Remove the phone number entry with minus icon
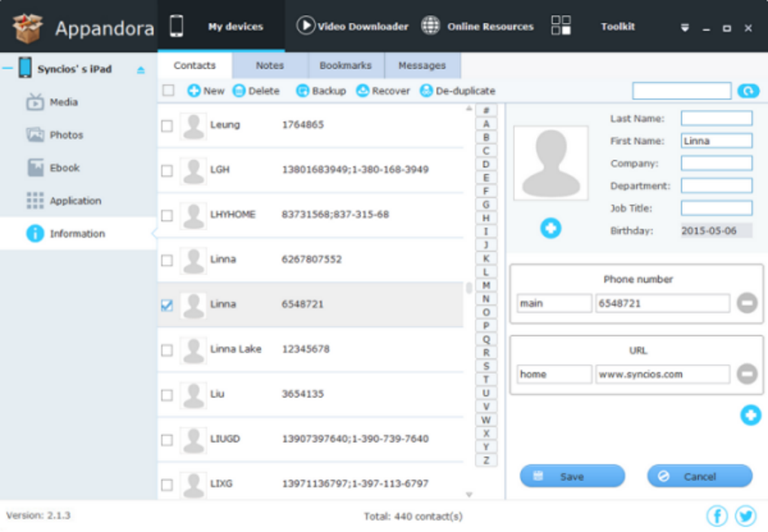Image resolution: width=768 pixels, height=532 pixels. 747,303
